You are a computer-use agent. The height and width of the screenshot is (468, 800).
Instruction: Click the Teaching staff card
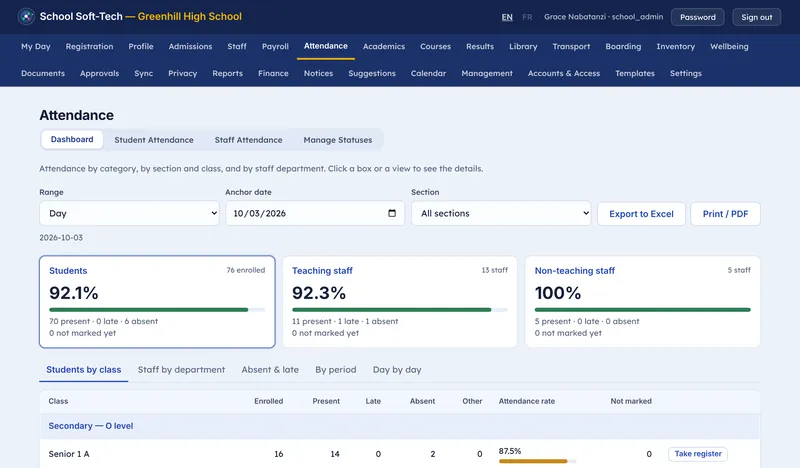pos(399,302)
